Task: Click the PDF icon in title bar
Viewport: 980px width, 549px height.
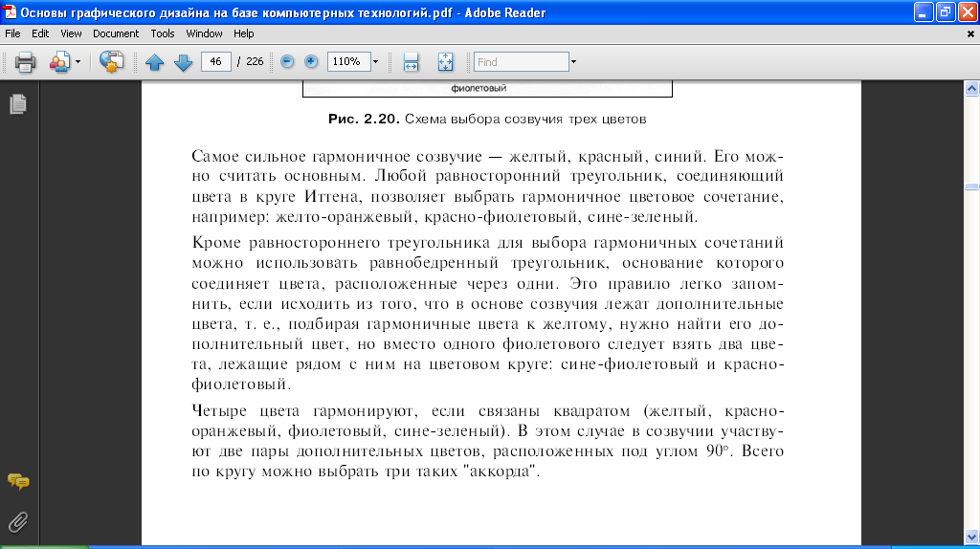Action: (x=10, y=12)
